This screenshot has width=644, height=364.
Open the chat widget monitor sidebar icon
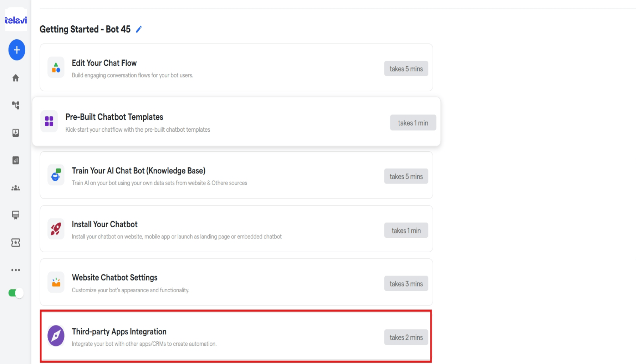click(16, 215)
